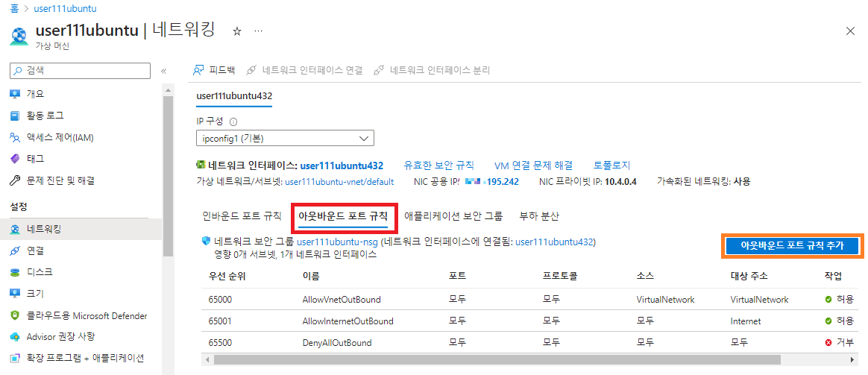Collapse the sidebar with double chevron
868x375 pixels.
pos(164,71)
